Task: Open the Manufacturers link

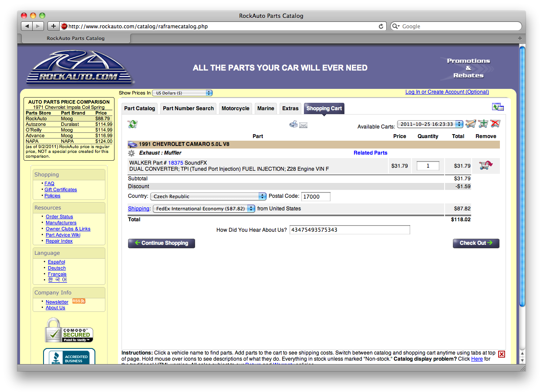Action: point(61,223)
